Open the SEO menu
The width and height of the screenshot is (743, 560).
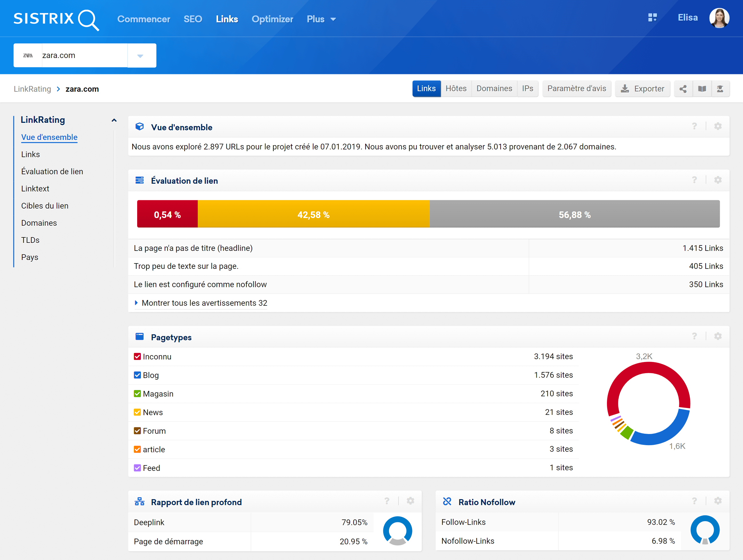pos(193,19)
